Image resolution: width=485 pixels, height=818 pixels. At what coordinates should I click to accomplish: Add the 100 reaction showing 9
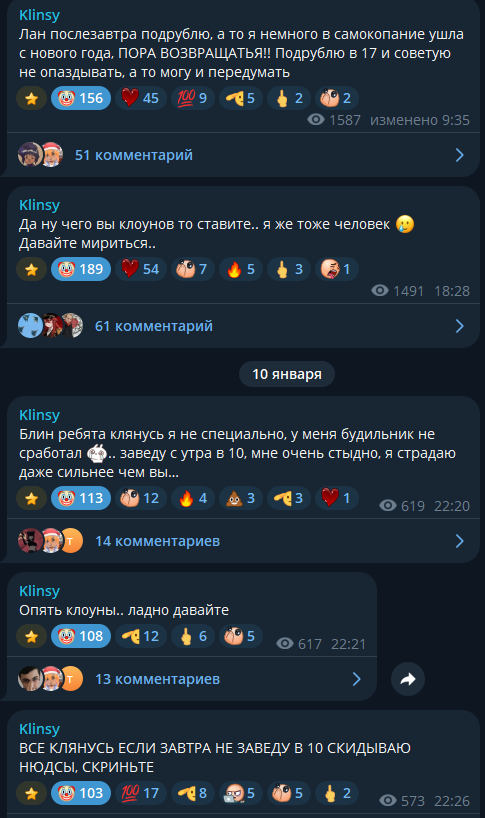[192, 98]
